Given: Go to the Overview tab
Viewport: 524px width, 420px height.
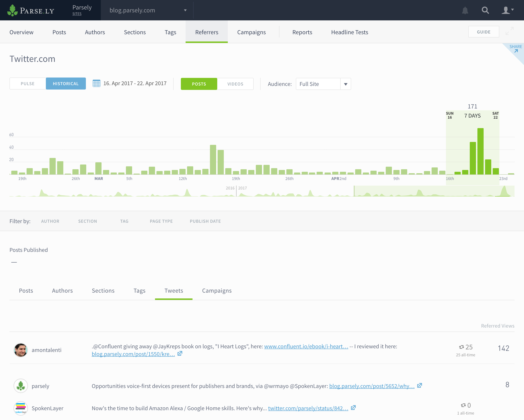Looking at the screenshot, I should [21, 32].
